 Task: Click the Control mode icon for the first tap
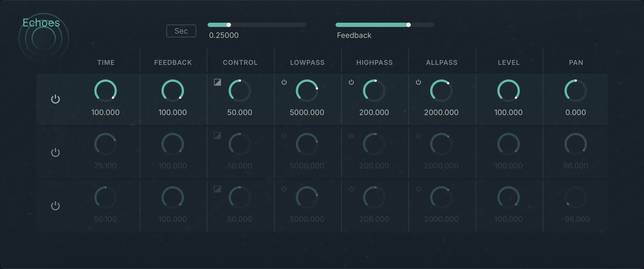pos(217,82)
